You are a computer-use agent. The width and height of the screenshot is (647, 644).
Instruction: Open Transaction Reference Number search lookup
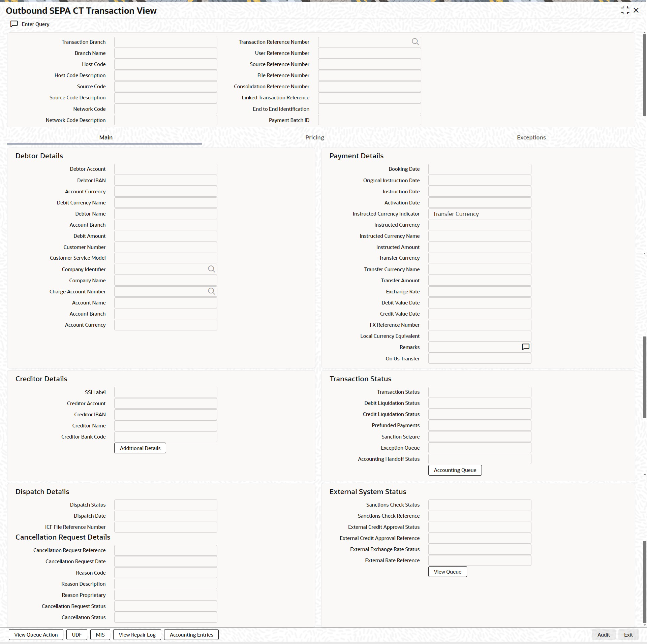coord(415,42)
